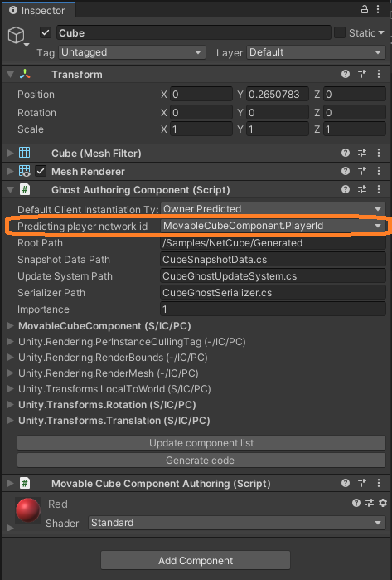The image size is (392, 580).
Task: Open Ghost Authoring Component presets
Action: coord(362,189)
